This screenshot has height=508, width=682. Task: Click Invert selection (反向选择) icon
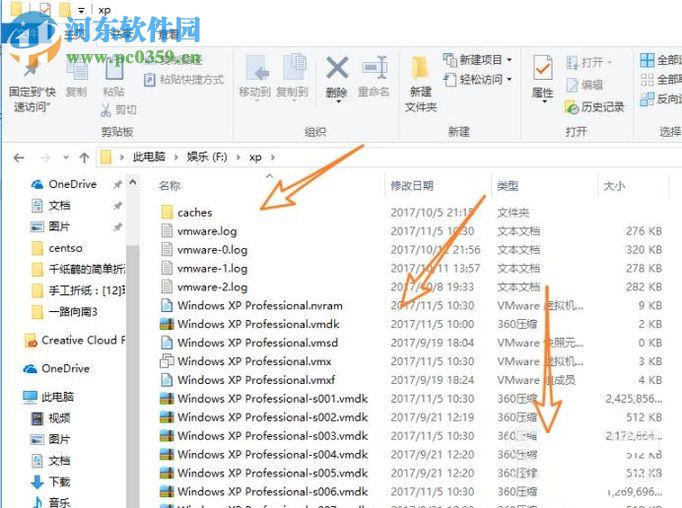pyautogui.click(x=647, y=99)
